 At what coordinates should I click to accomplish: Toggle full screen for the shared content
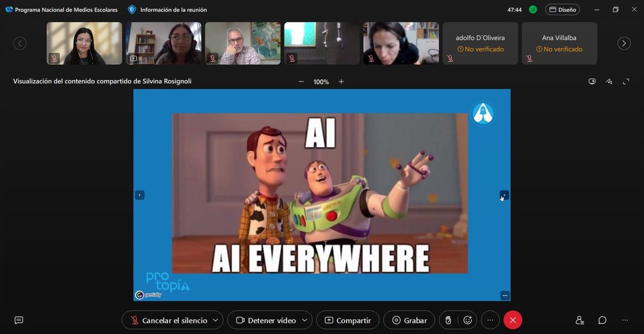pyautogui.click(x=626, y=81)
